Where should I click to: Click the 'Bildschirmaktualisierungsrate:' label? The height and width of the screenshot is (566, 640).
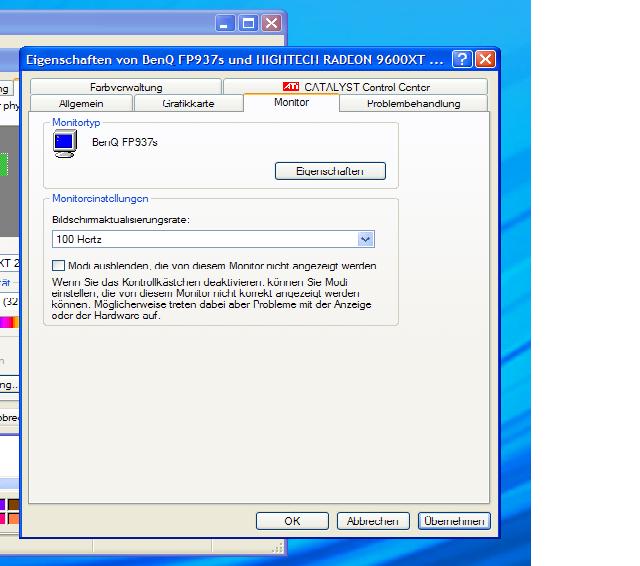pos(121,220)
